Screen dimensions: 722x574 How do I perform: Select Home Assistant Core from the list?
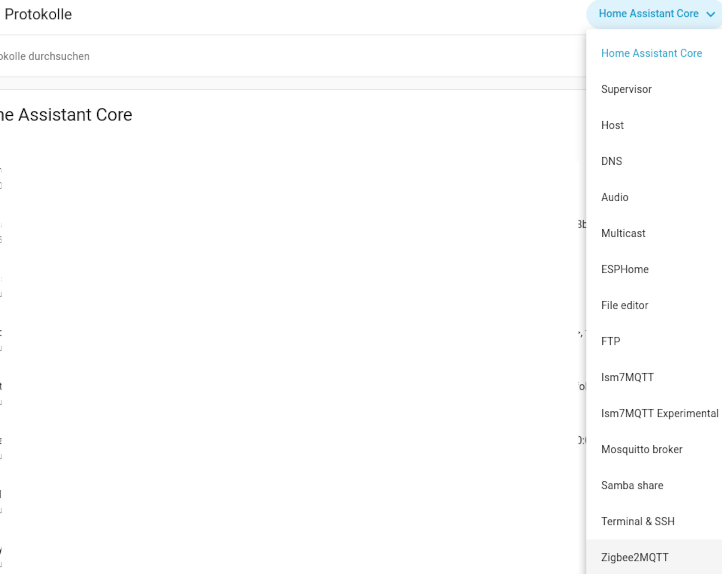tap(651, 53)
